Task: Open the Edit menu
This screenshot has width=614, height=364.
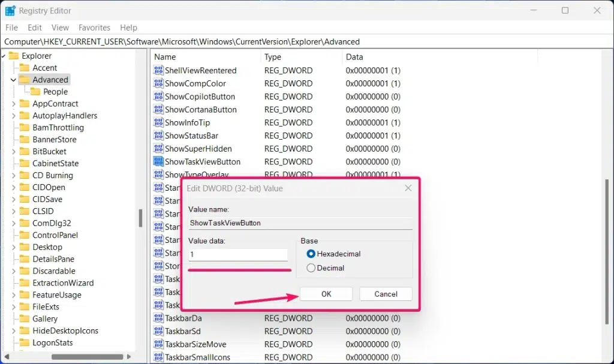Action: click(x=34, y=28)
